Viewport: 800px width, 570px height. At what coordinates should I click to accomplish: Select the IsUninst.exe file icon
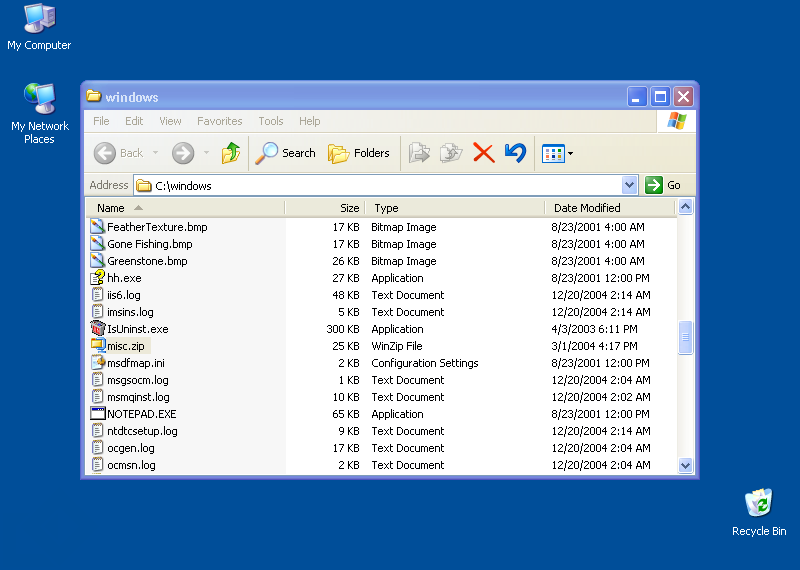[98, 329]
